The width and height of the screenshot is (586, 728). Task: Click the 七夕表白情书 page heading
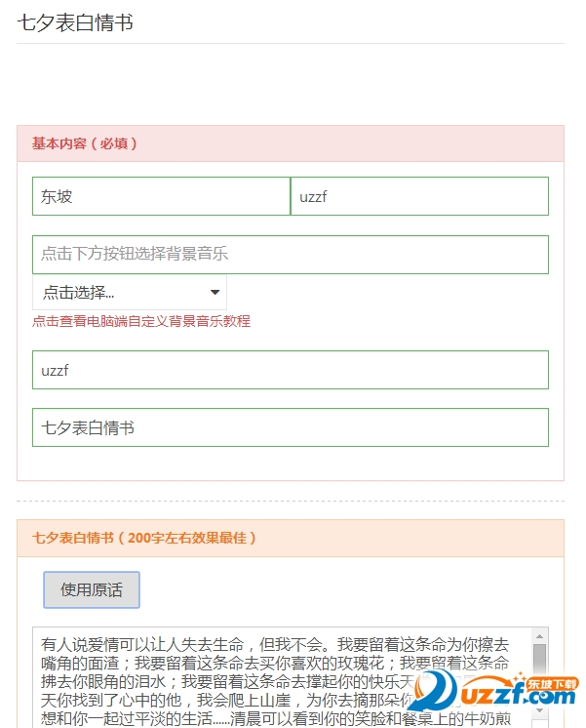75,22
